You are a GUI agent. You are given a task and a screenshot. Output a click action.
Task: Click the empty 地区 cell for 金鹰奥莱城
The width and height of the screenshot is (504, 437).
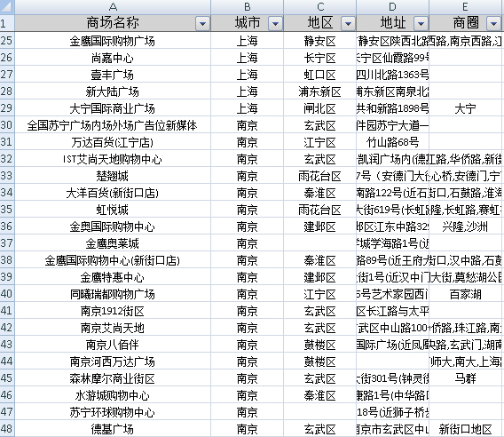pos(320,243)
